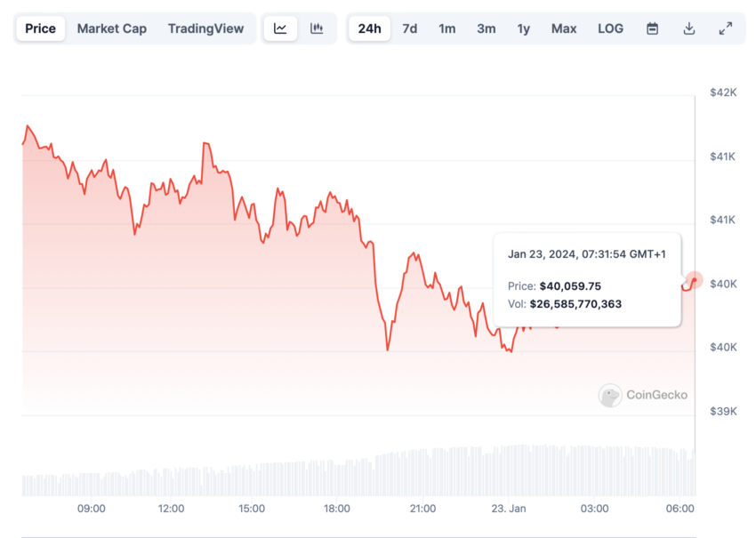Viewport: 756px width, 538px height.
Task: Switch to candlestick chart icon
Action: click(x=317, y=28)
